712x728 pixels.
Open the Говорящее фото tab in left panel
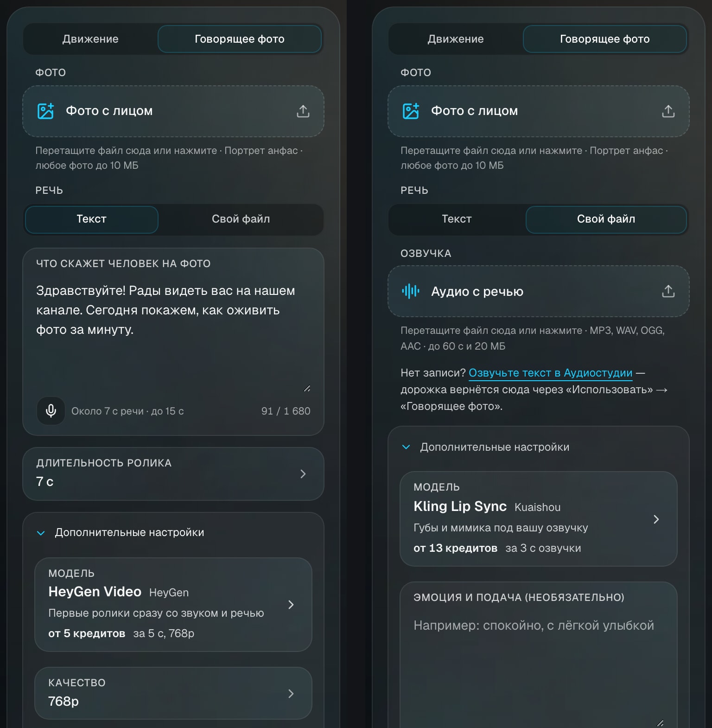(240, 39)
